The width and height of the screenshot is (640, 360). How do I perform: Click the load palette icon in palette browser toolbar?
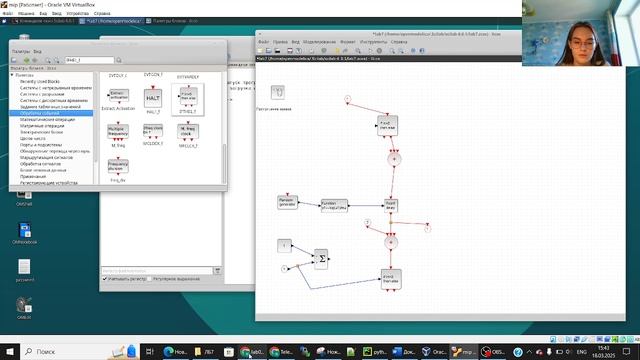14,60
